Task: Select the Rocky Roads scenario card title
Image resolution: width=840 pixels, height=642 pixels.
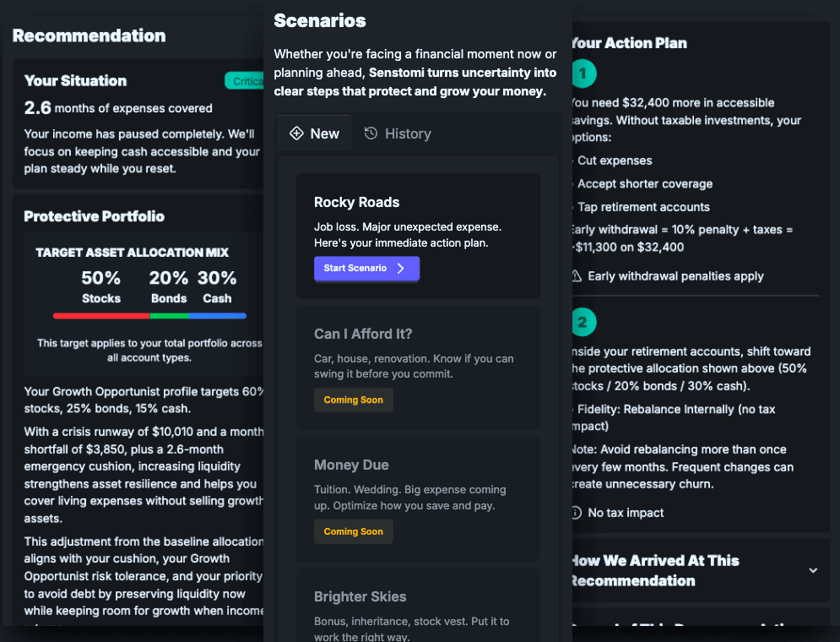Action: coord(356,202)
